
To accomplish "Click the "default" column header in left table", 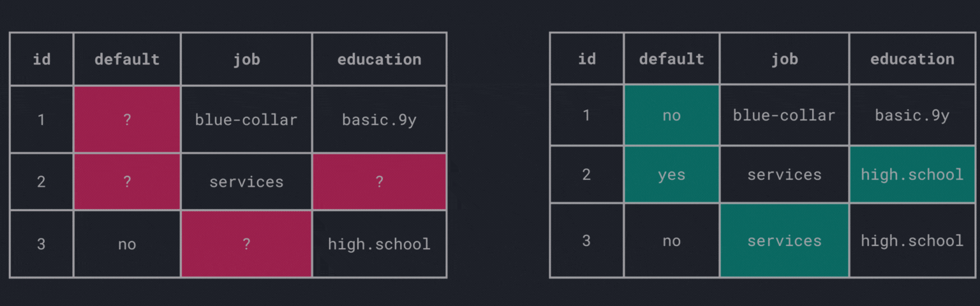I will [x=127, y=59].
